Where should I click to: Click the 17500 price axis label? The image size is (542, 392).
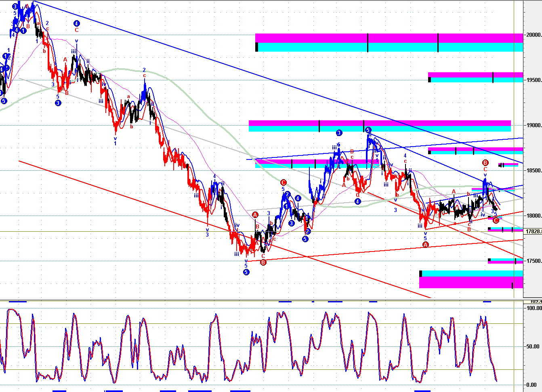tap(534, 261)
